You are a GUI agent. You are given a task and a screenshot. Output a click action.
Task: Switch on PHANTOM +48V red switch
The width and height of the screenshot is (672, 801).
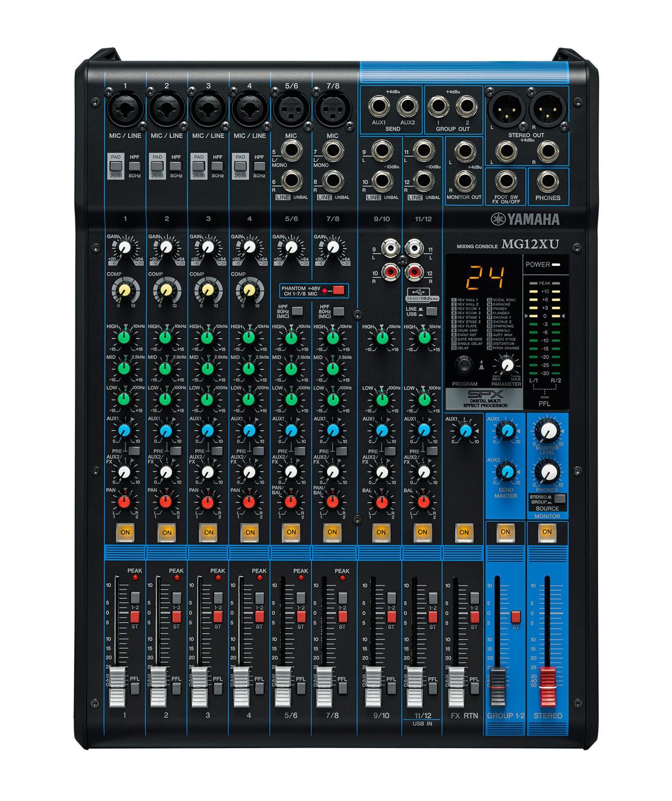[x=339, y=291]
